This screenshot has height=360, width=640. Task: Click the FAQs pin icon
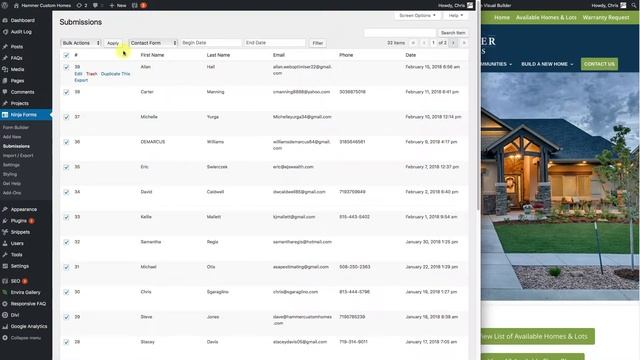(x=5, y=58)
